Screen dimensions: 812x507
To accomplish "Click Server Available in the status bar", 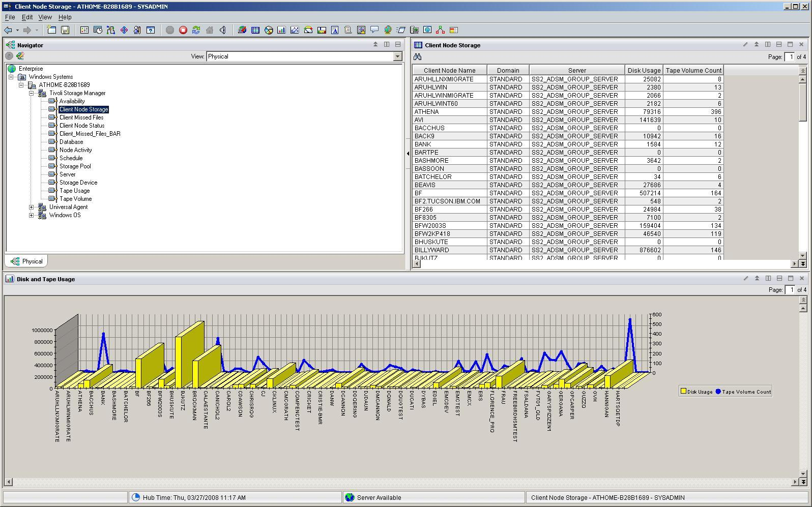I will click(379, 497).
